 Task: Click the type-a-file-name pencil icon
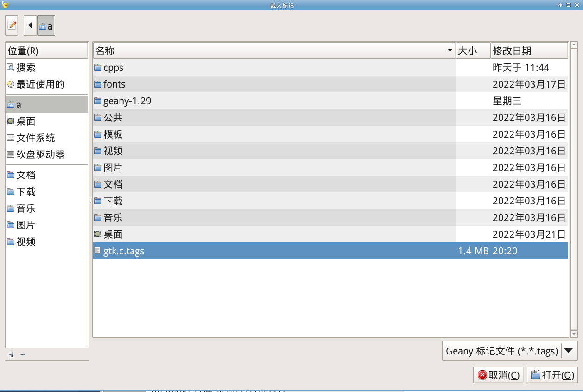[x=12, y=25]
